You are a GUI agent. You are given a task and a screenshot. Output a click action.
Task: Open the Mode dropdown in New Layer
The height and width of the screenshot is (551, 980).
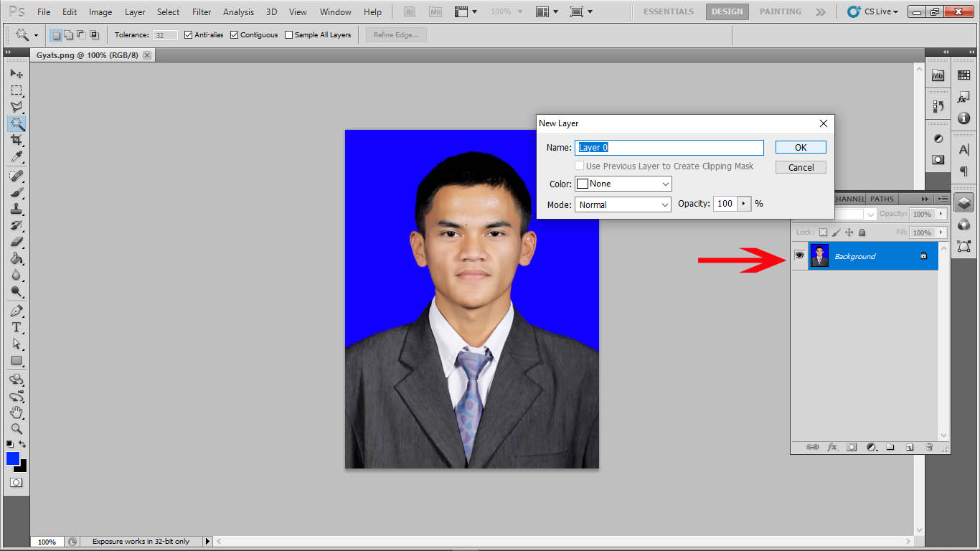[623, 204]
